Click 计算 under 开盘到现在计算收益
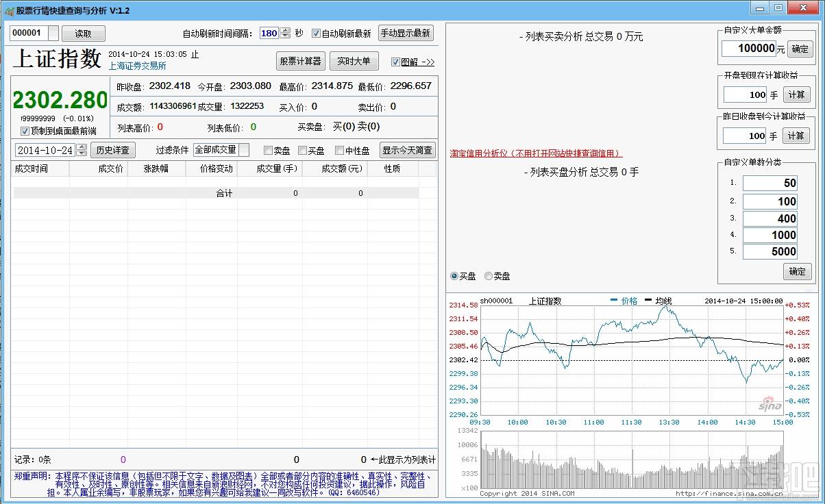This screenshot has height=504, width=825. pyautogui.click(x=796, y=95)
